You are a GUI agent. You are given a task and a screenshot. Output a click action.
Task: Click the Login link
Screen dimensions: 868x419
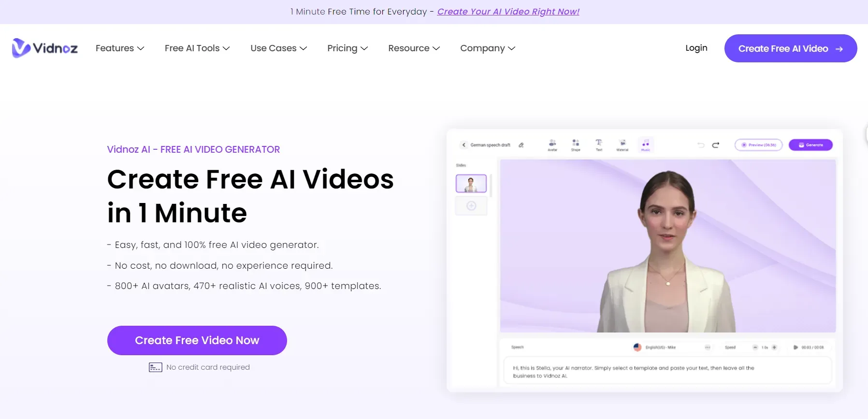pyautogui.click(x=696, y=48)
